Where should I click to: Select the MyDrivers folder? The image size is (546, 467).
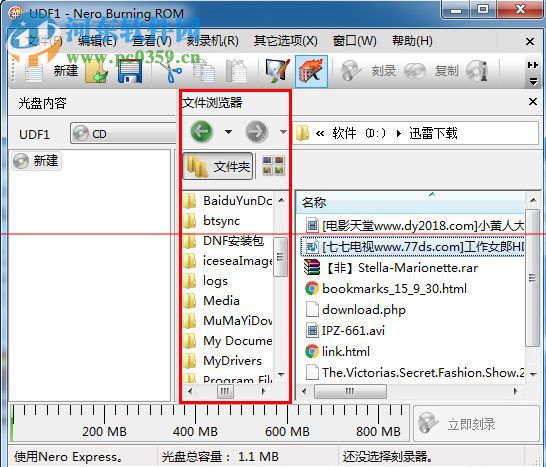click(x=223, y=360)
